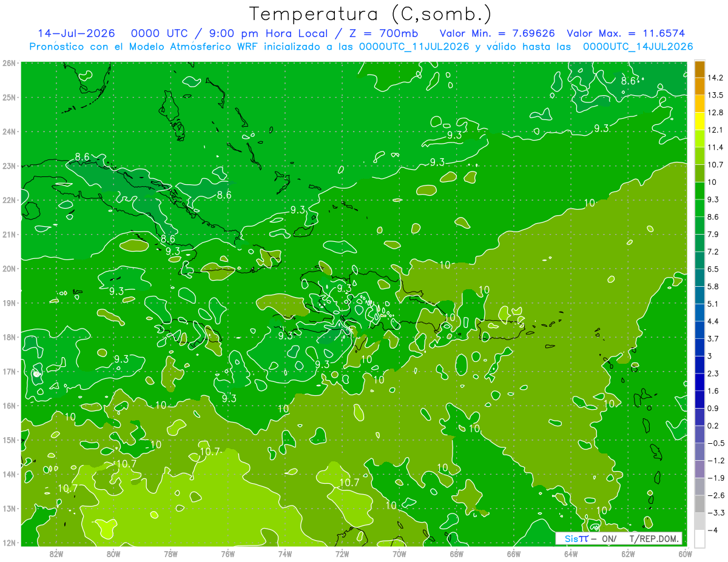Select the "78W" longitude axis label

pos(170,554)
